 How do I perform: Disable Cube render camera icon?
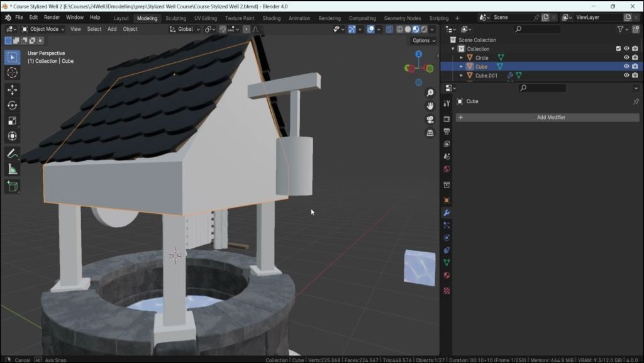pyautogui.click(x=635, y=66)
